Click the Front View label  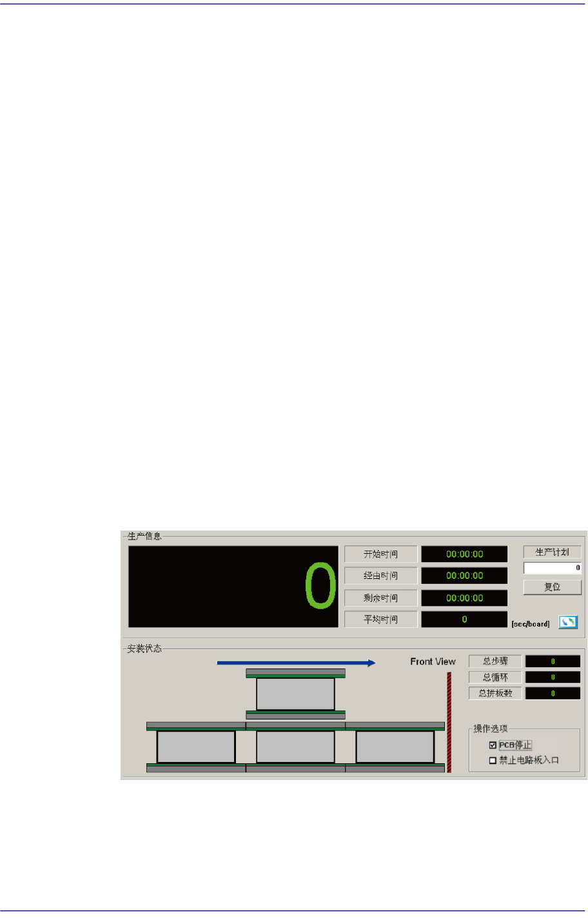(433, 661)
